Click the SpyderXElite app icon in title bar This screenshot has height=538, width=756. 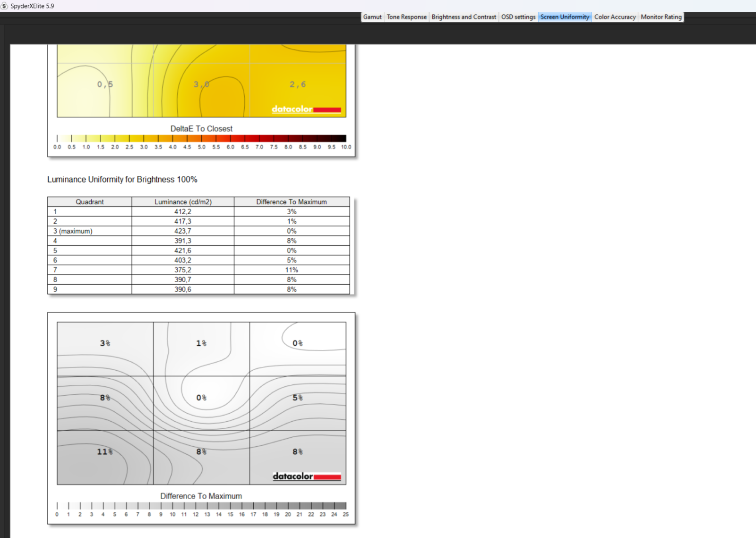tap(5, 6)
